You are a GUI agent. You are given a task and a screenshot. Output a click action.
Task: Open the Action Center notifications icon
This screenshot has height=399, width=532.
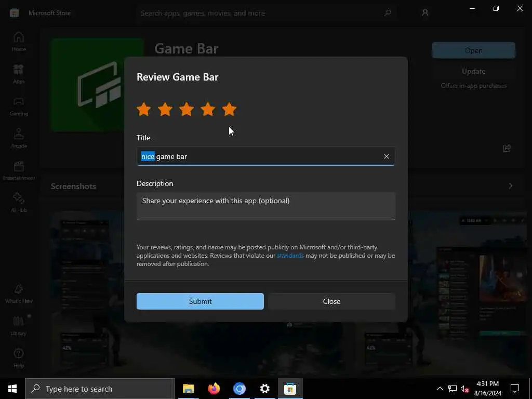click(x=515, y=389)
